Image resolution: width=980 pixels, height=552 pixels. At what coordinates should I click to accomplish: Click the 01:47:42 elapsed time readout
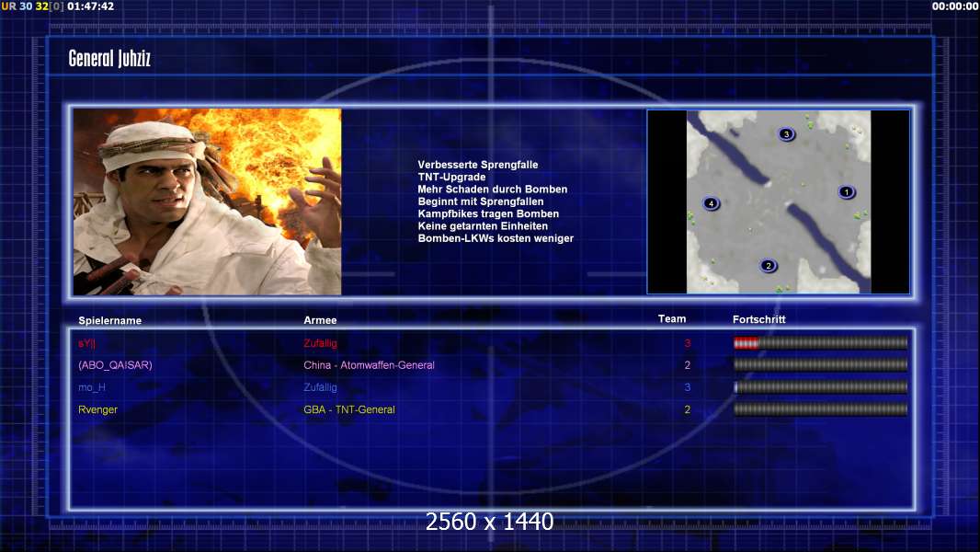pos(91,6)
